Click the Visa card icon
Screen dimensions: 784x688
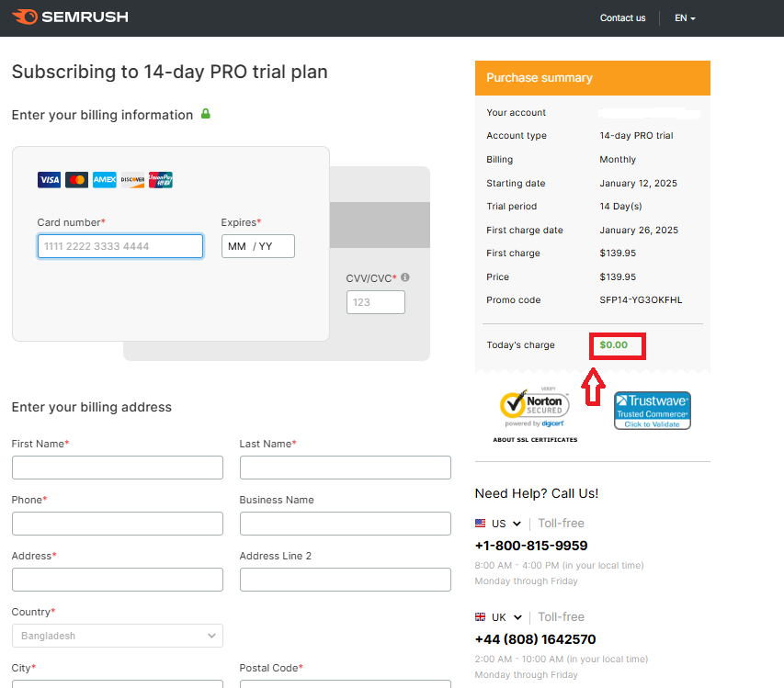[49, 180]
